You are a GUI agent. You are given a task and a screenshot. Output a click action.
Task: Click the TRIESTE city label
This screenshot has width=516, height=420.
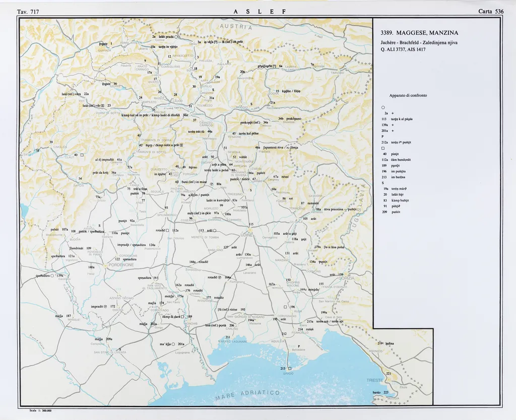point(374,380)
